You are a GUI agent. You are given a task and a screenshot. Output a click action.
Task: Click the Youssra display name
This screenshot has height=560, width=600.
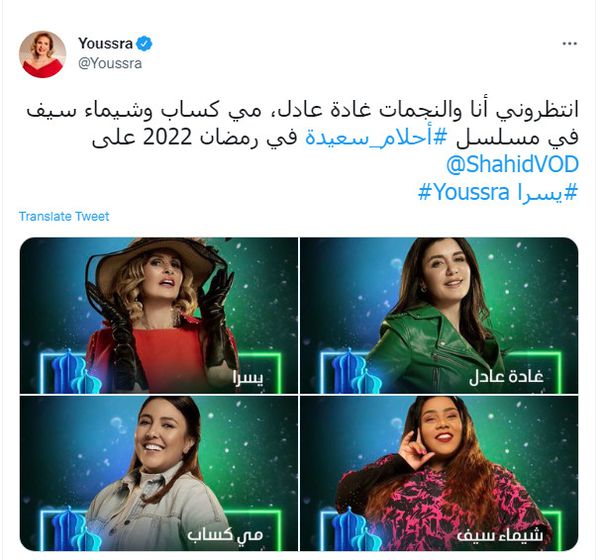pyautogui.click(x=105, y=43)
